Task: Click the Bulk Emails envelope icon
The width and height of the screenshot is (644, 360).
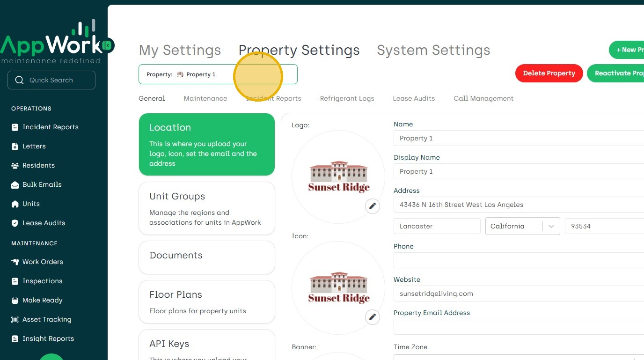Action: click(x=15, y=185)
